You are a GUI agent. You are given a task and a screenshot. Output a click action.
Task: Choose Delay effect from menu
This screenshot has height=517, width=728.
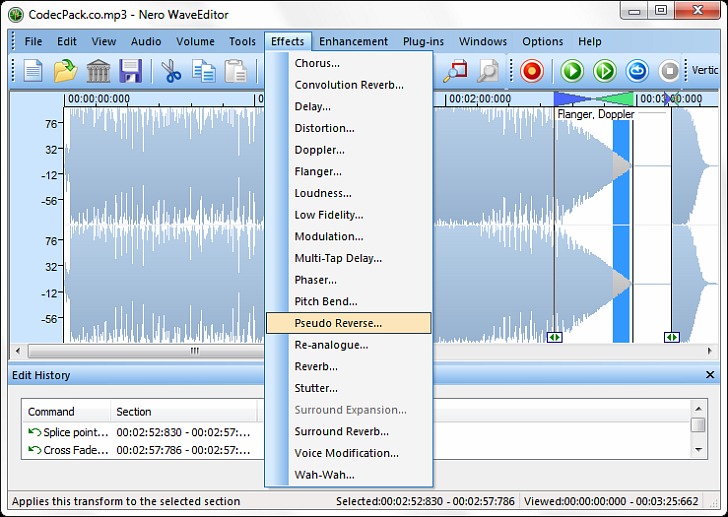click(x=349, y=106)
